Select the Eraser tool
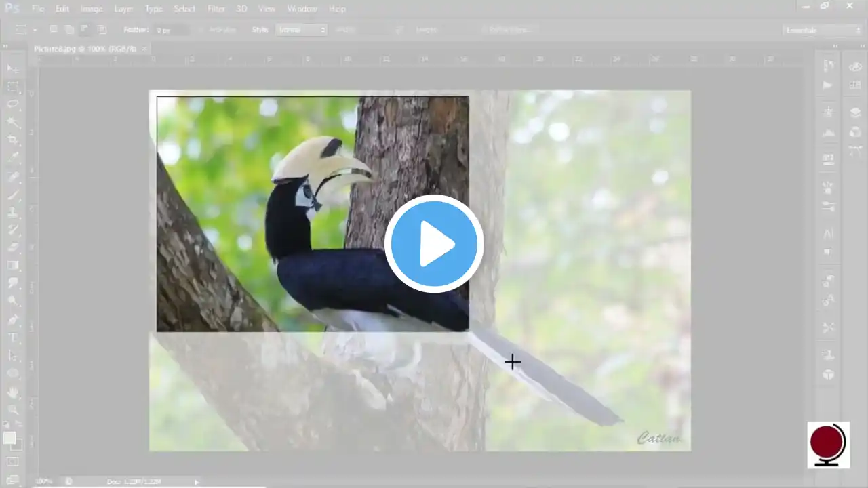This screenshot has height=488, width=868. click(13, 247)
